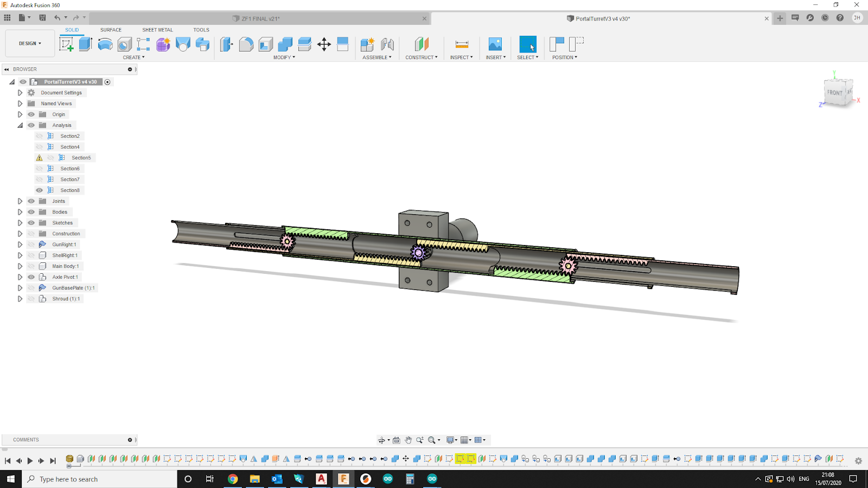Image resolution: width=868 pixels, height=488 pixels.
Task: Open the CONSTRUCT dropdown menu
Action: (x=422, y=57)
